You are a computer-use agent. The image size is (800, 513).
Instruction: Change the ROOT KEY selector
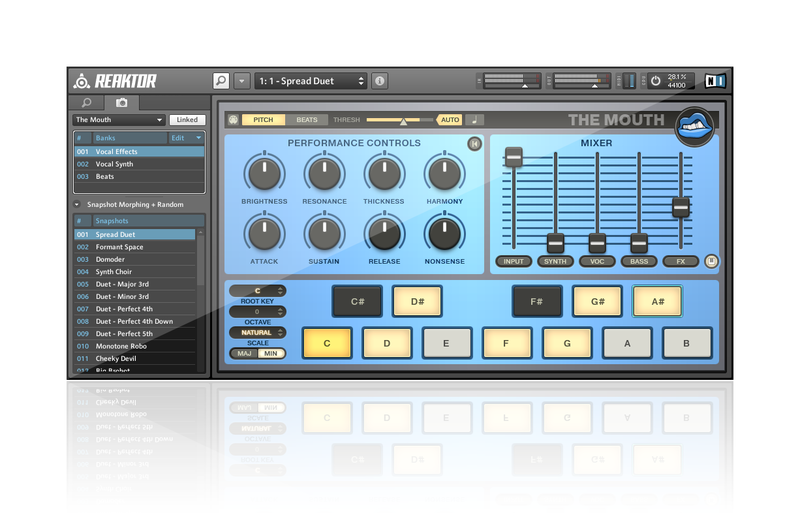point(258,291)
